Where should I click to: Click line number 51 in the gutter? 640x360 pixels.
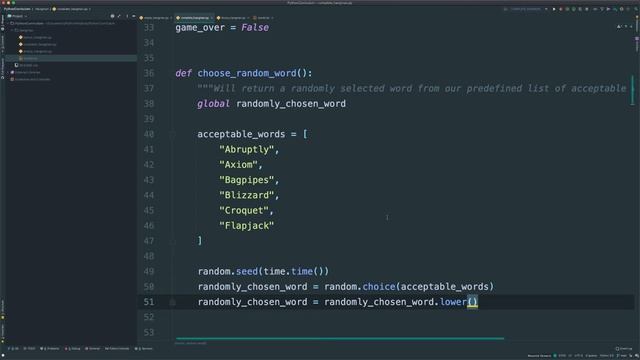[149, 302]
